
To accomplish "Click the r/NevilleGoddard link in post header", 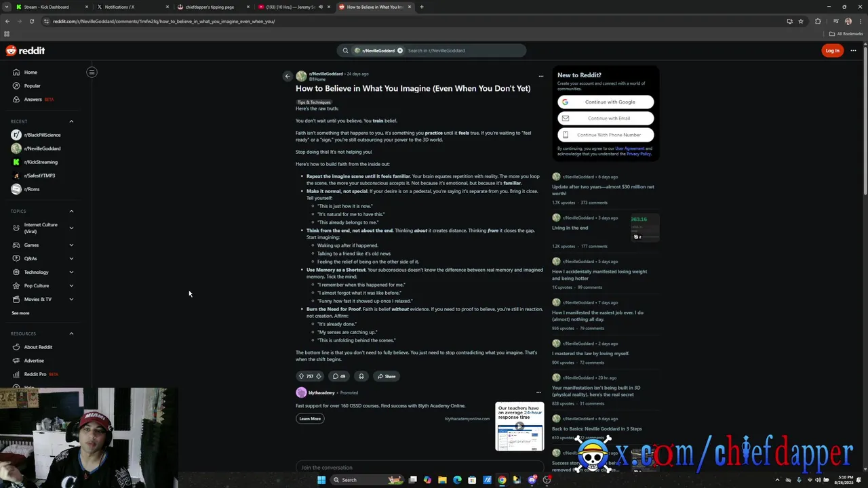I will 325,74.
